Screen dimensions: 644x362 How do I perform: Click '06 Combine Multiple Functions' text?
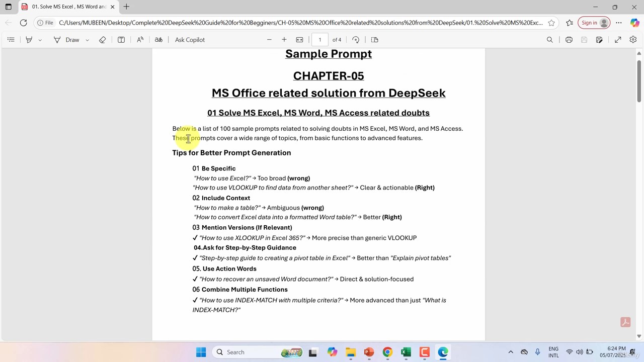coord(240,290)
